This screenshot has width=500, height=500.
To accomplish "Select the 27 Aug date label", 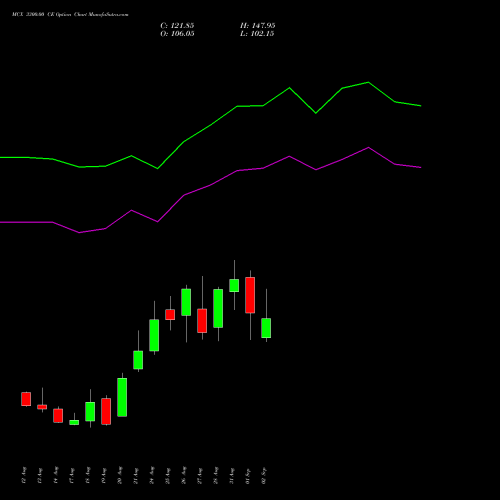I will (x=200, y=476).
